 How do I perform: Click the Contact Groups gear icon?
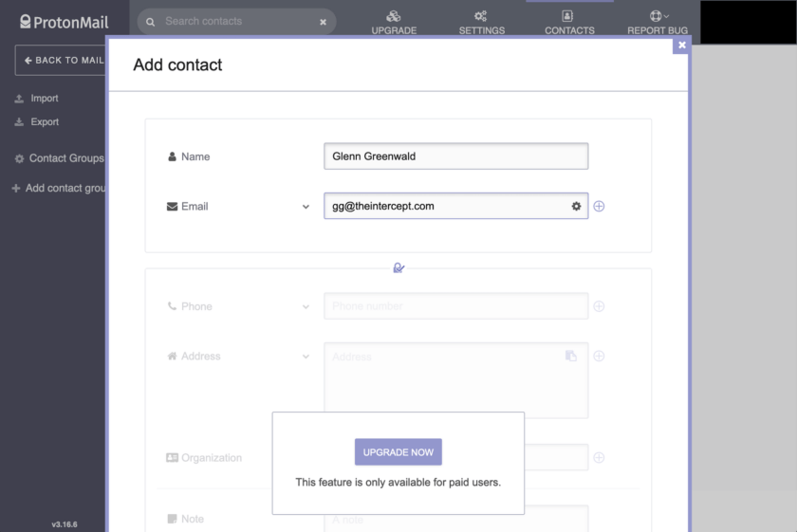coord(19,158)
